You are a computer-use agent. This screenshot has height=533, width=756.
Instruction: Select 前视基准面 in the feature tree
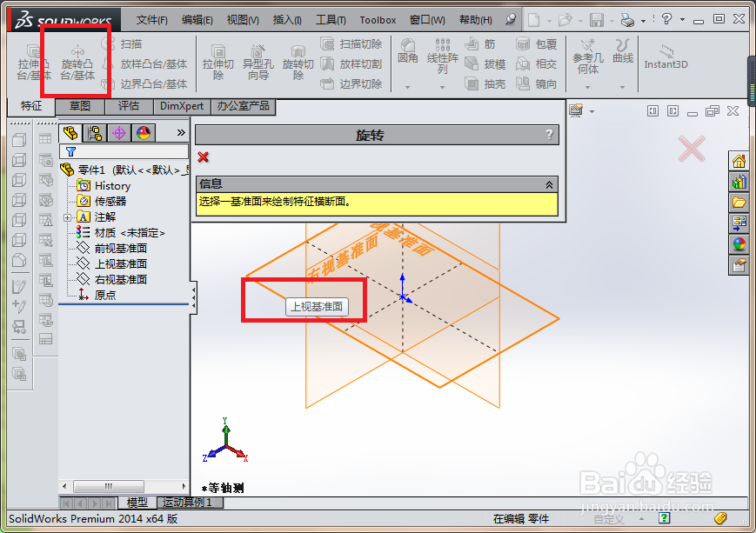pos(112,248)
